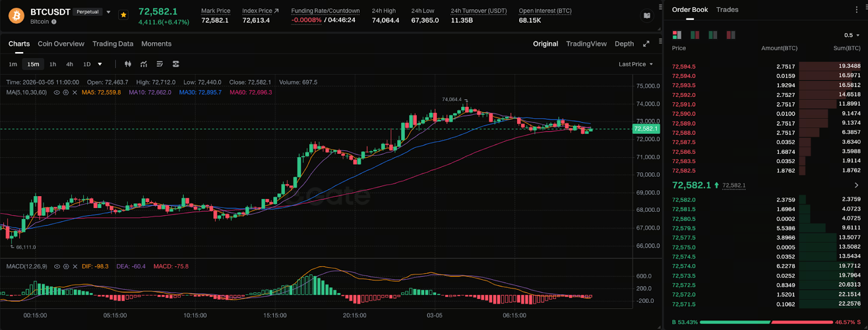868x330 pixels.
Task: Click the ask price 72,582.5
Action: [x=684, y=171]
